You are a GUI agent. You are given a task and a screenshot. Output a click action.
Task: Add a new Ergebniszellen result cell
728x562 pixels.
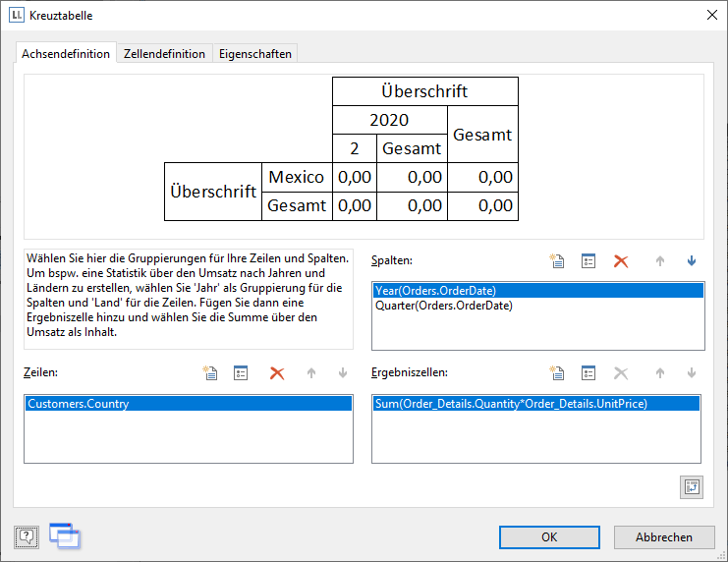tap(557, 373)
